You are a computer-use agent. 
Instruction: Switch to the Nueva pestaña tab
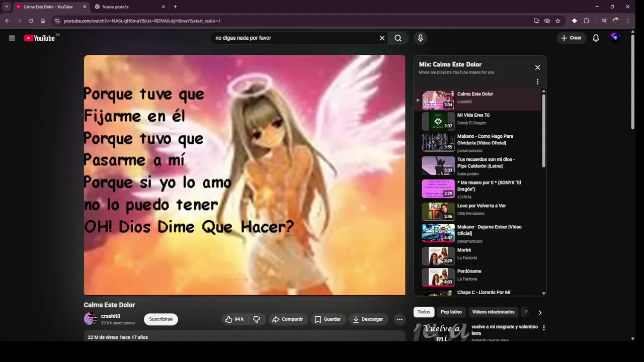tap(130, 7)
